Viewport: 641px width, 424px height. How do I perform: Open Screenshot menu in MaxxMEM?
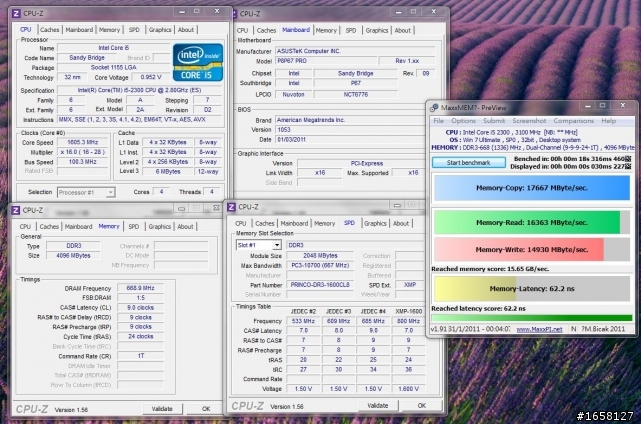(x=529, y=121)
